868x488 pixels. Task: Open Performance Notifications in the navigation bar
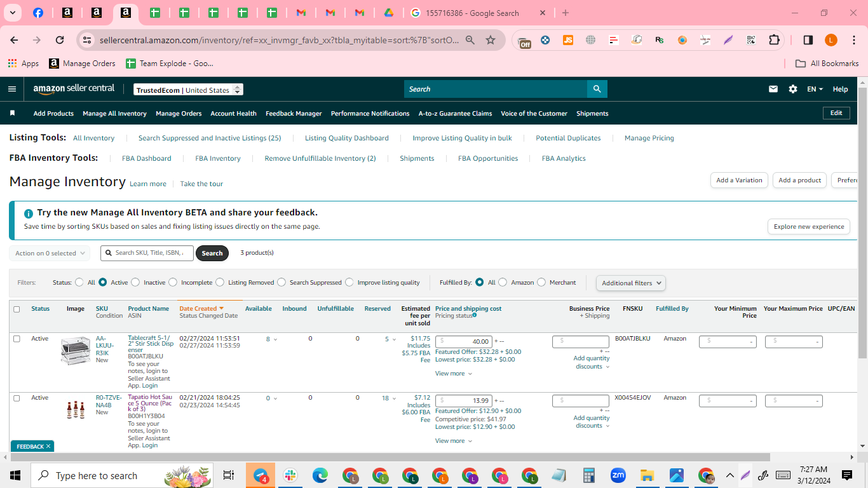tap(370, 114)
